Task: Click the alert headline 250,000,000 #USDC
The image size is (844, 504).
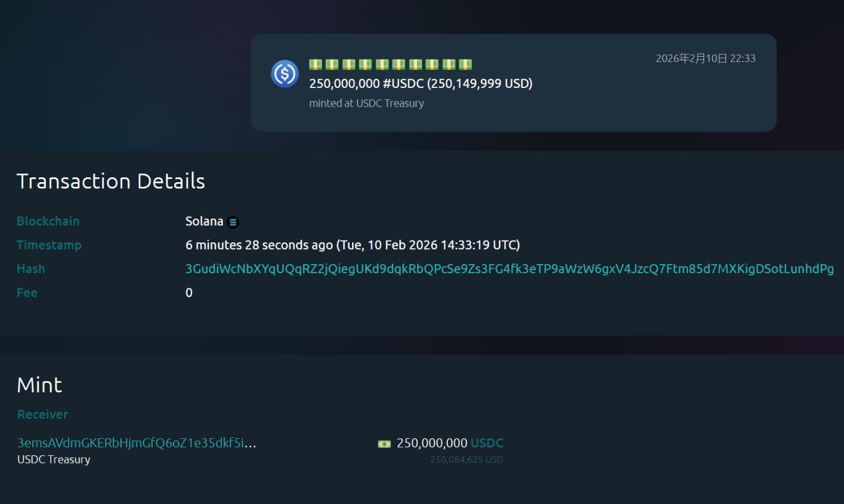Action: 420,84
